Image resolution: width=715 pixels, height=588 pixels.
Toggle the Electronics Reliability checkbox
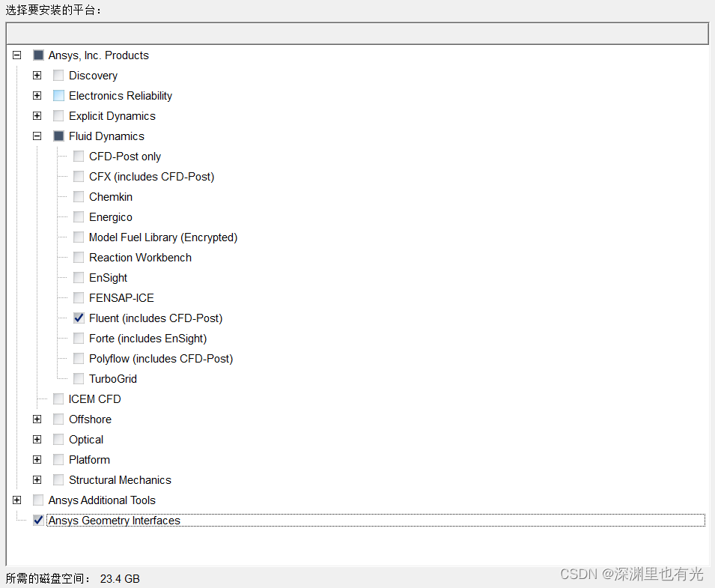(58, 96)
